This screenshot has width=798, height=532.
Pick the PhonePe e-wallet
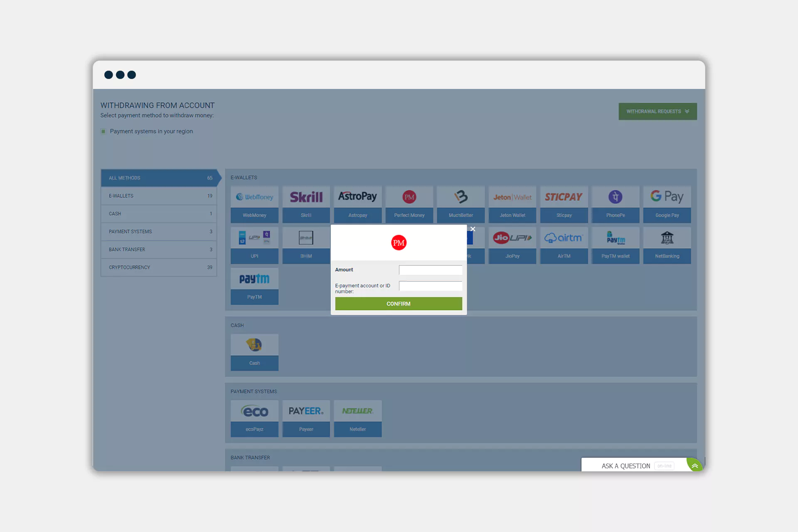(615, 204)
